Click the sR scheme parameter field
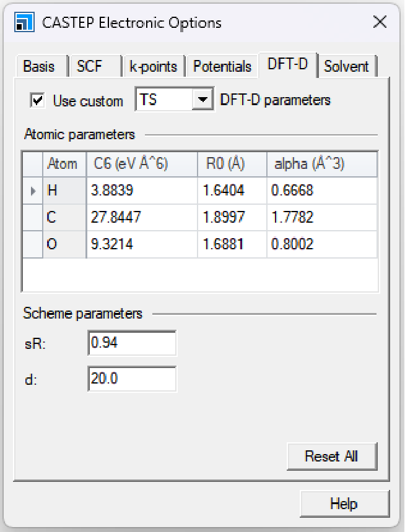The width and height of the screenshot is (405, 532). point(132,343)
